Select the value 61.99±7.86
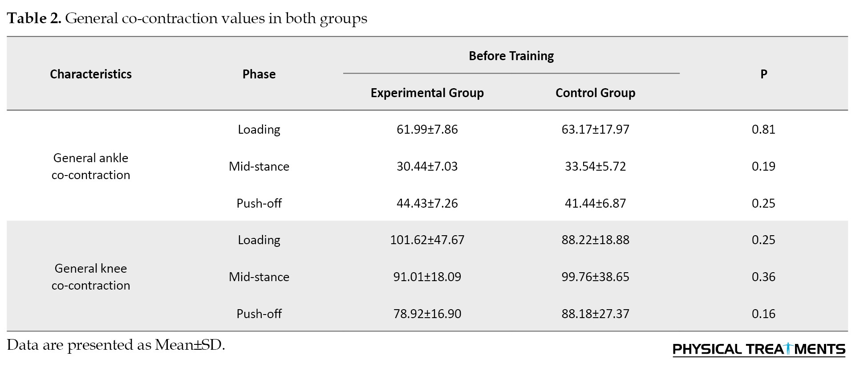This screenshot has height=368, width=868. (427, 129)
